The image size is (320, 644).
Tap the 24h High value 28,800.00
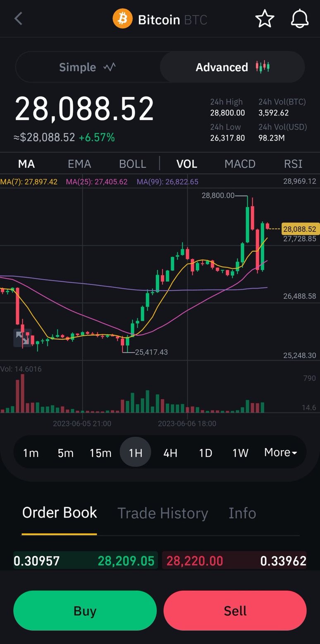click(227, 113)
